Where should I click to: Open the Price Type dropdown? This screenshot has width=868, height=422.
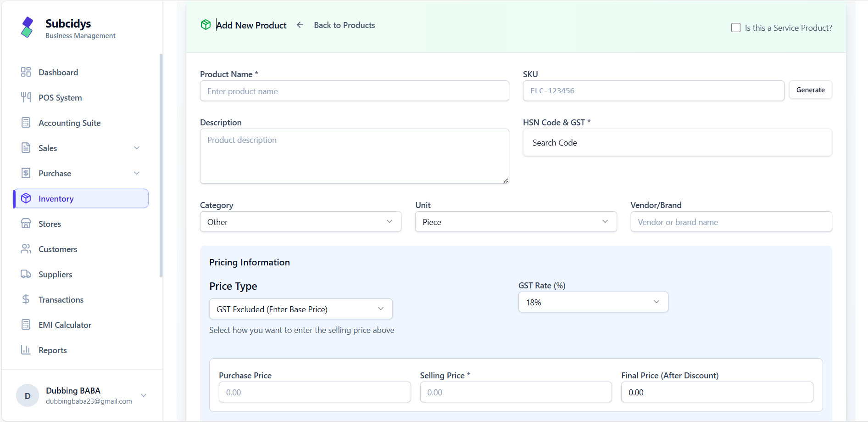pos(300,309)
